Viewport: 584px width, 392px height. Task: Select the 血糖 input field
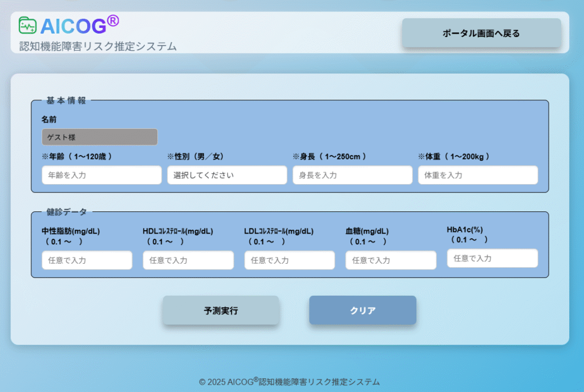coord(391,260)
